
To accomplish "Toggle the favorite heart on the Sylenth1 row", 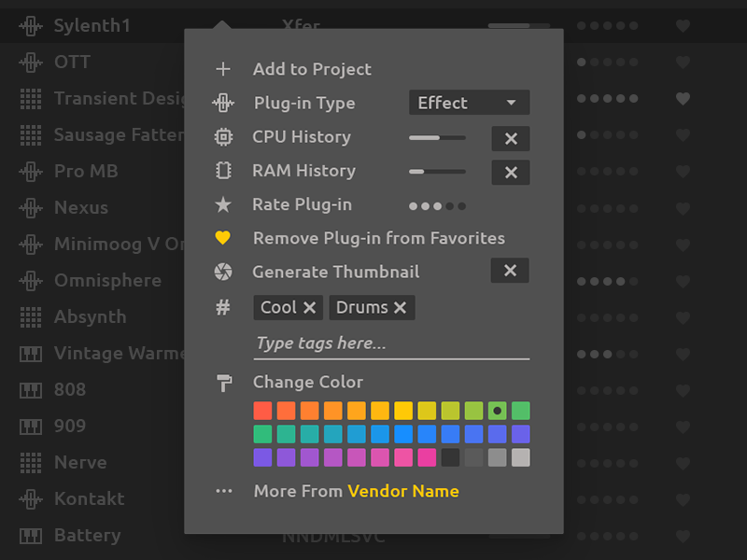I will pos(683,25).
